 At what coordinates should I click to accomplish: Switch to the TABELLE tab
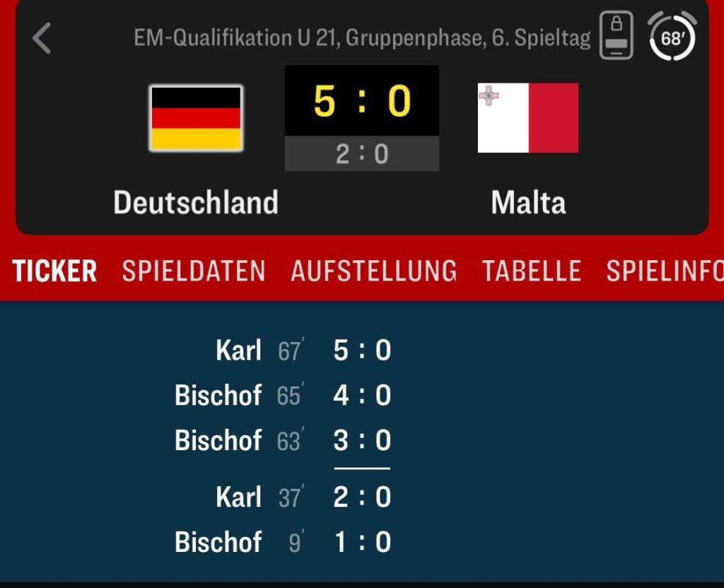tap(531, 271)
